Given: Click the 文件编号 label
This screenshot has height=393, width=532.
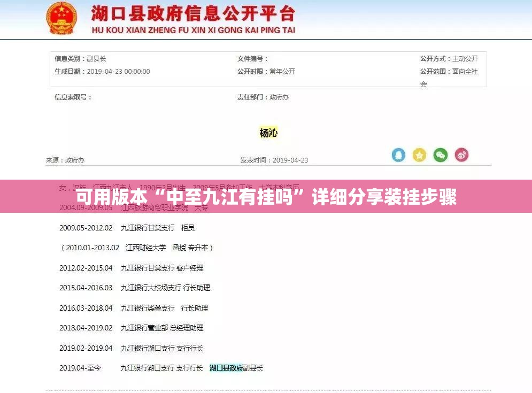Looking at the screenshot, I should pos(252,59).
